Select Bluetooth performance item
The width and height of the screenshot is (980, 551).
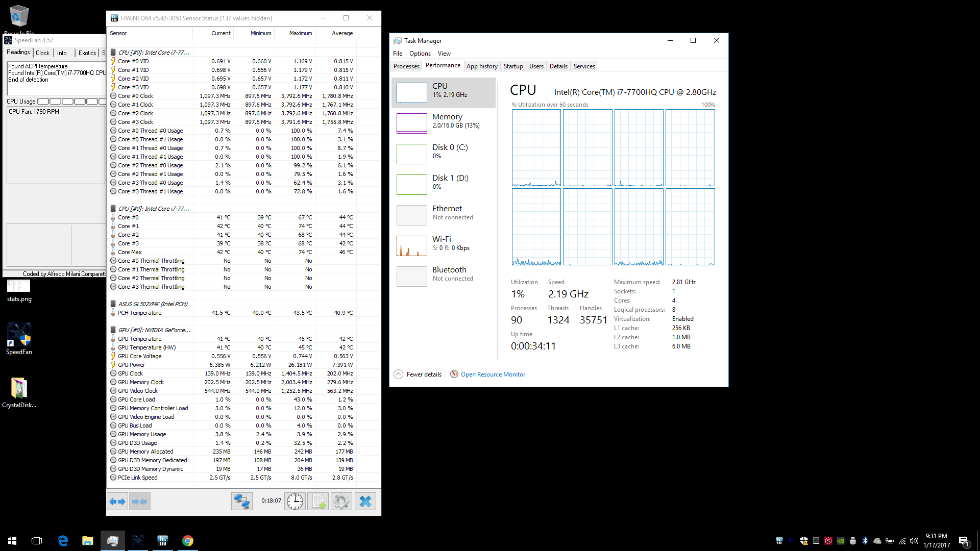pos(444,276)
